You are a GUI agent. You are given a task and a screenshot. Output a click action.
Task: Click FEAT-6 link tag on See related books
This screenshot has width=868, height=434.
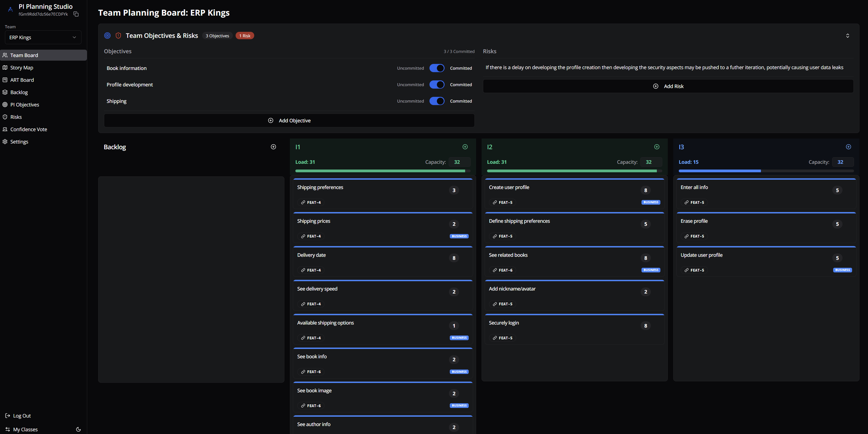502,270
